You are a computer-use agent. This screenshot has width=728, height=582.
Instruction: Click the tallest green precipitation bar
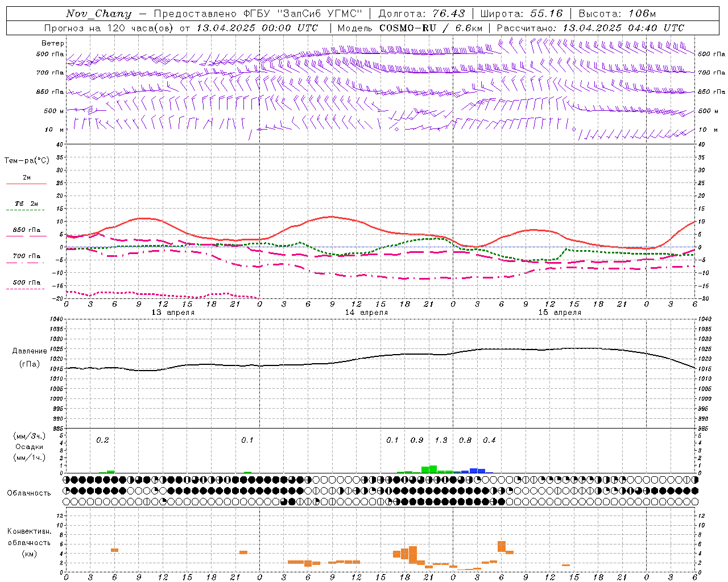433,469
